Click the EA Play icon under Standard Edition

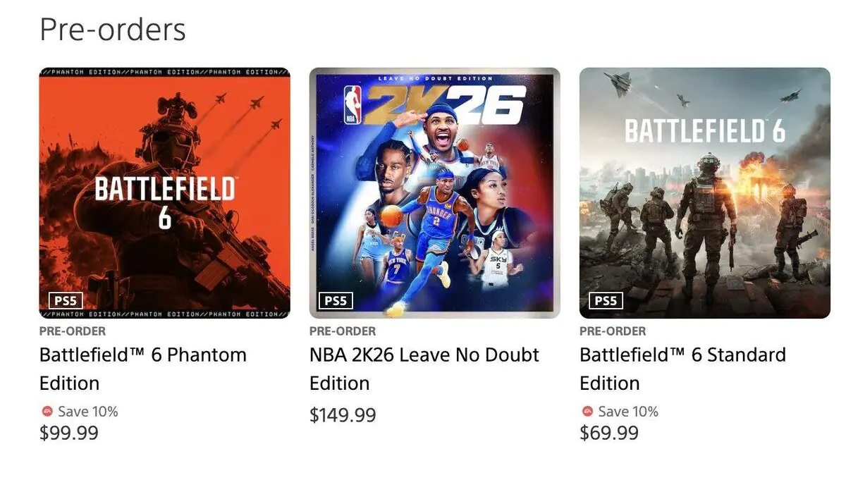coord(587,411)
